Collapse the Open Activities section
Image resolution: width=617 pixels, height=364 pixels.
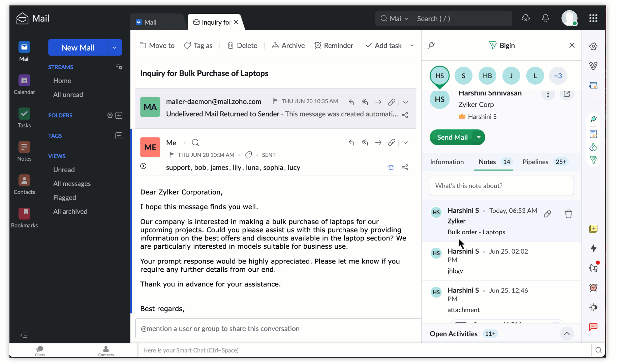(567, 334)
